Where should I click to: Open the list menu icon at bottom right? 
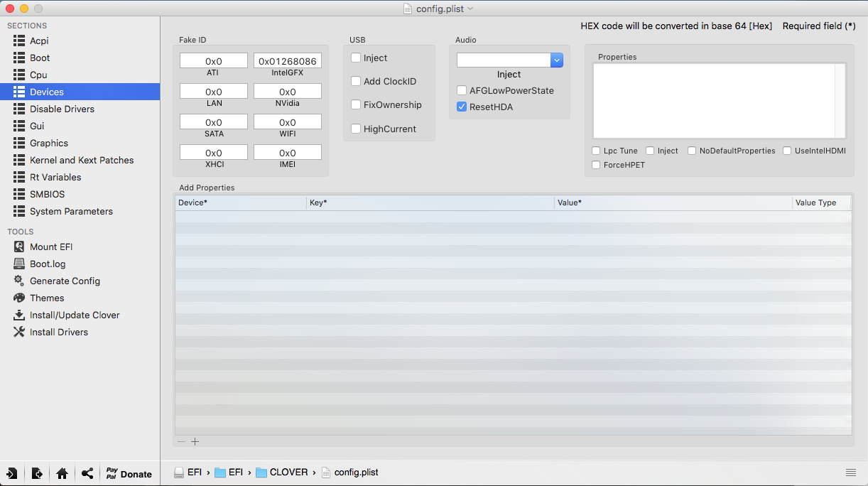click(850, 472)
